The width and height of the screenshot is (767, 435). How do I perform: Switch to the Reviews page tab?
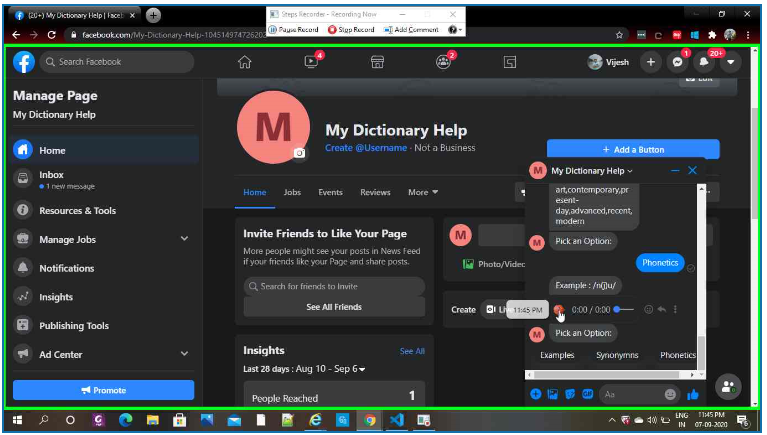pos(375,192)
